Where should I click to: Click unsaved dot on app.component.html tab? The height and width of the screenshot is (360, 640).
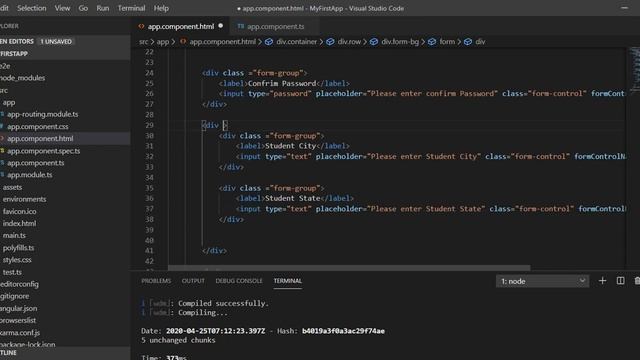point(221,26)
